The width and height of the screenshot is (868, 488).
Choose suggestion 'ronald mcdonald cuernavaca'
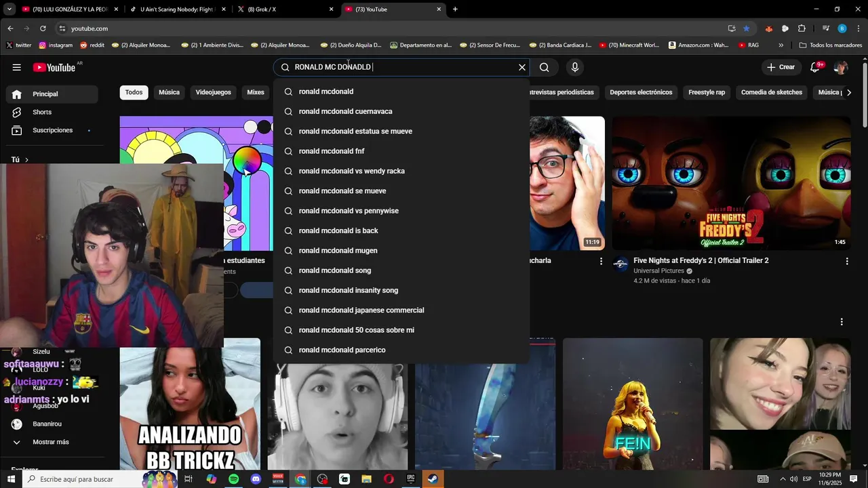pyautogui.click(x=401, y=111)
